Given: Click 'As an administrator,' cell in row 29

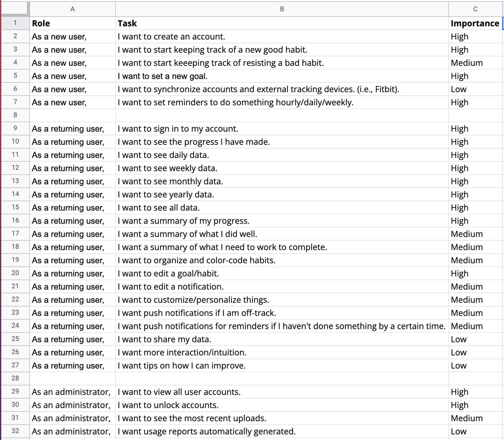Looking at the screenshot, I should click(71, 392).
